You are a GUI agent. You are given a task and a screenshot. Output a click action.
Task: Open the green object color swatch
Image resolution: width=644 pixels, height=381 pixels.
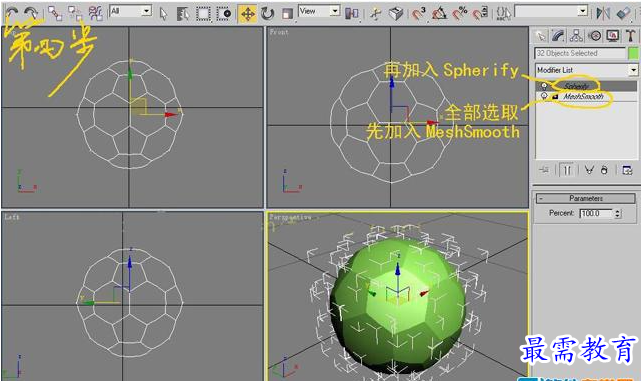633,53
